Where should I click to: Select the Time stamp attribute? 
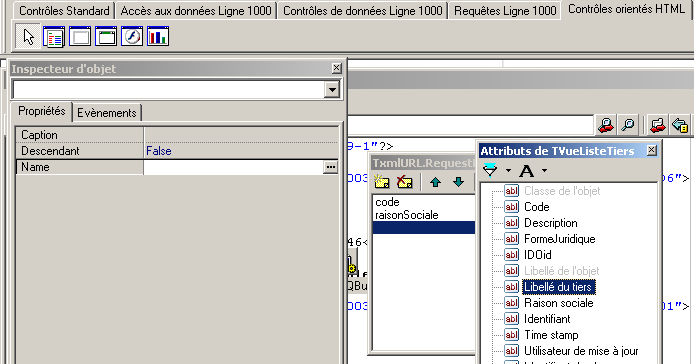click(551, 335)
